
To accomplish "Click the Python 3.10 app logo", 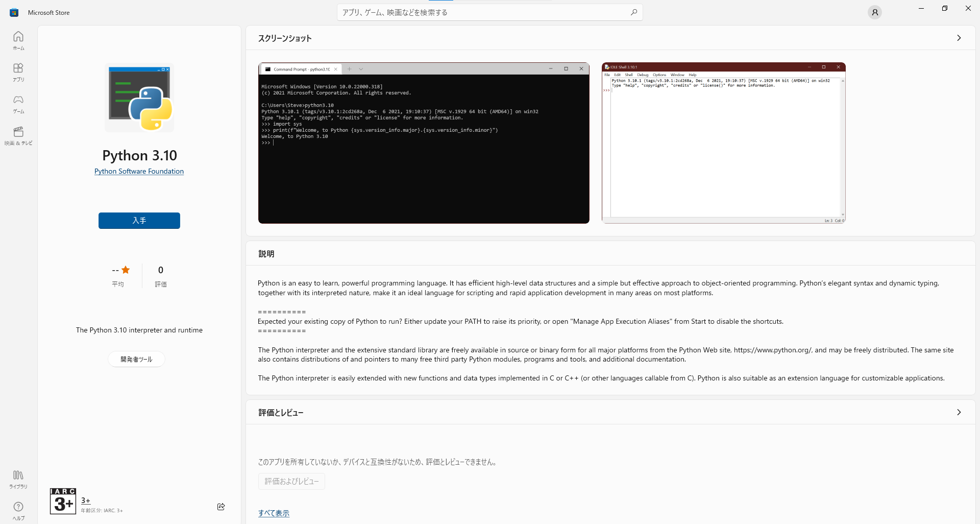I will (139, 97).
